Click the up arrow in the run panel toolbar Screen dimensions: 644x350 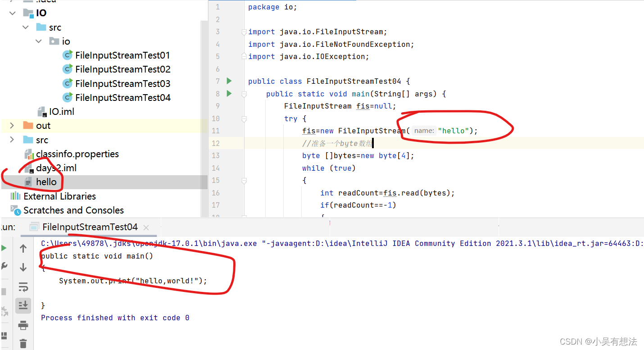(x=23, y=248)
